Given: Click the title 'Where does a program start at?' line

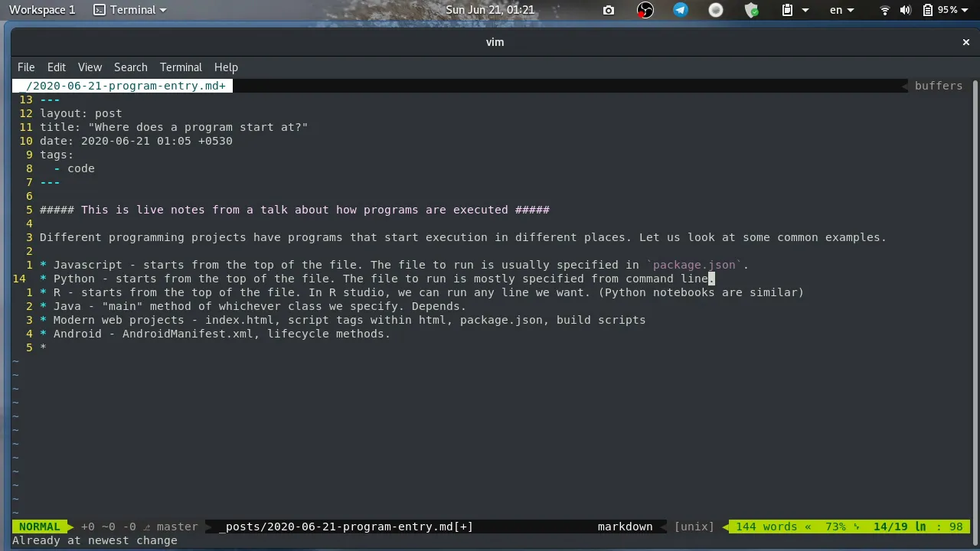Looking at the screenshot, I should 174,127.
